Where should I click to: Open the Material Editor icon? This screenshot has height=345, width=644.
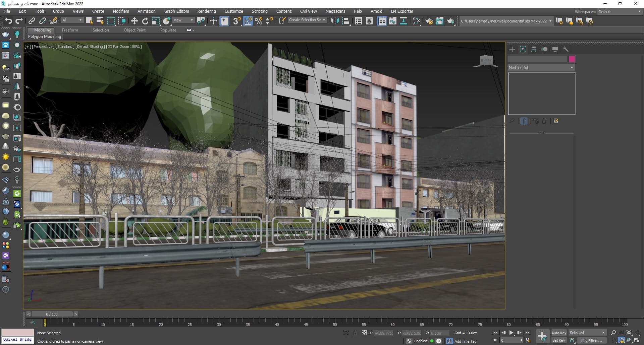[416, 21]
